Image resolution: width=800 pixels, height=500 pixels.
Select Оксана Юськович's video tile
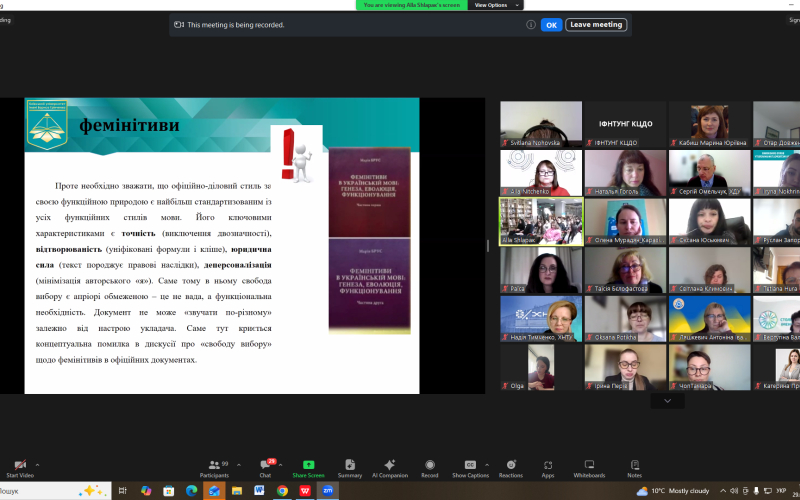tap(710, 221)
